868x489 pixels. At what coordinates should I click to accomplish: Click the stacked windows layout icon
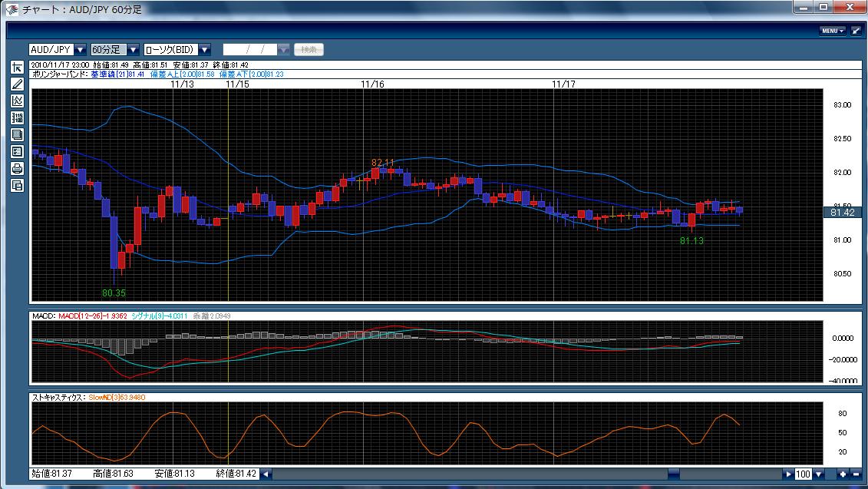pyautogui.click(x=17, y=134)
